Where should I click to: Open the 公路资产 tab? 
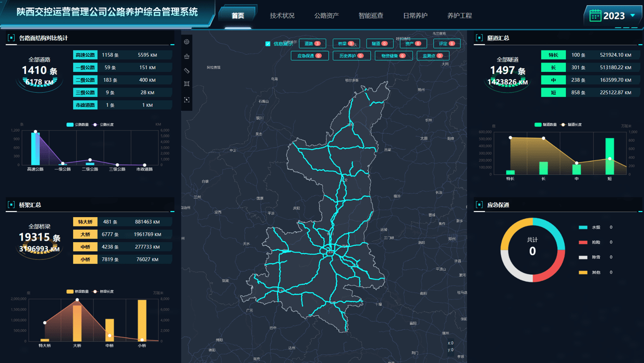(326, 16)
